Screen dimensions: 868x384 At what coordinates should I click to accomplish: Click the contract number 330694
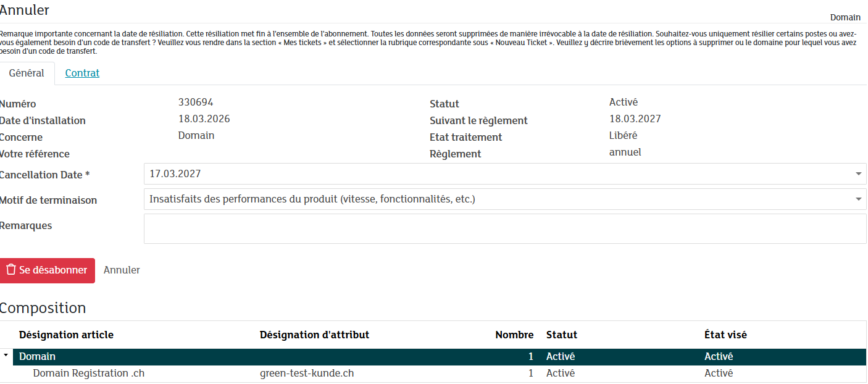coord(196,102)
